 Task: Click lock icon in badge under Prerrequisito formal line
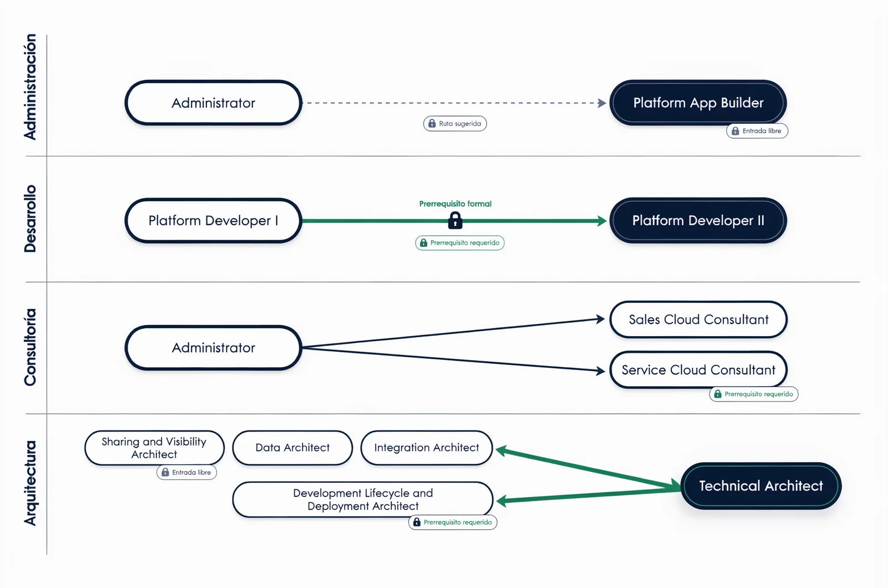(423, 243)
